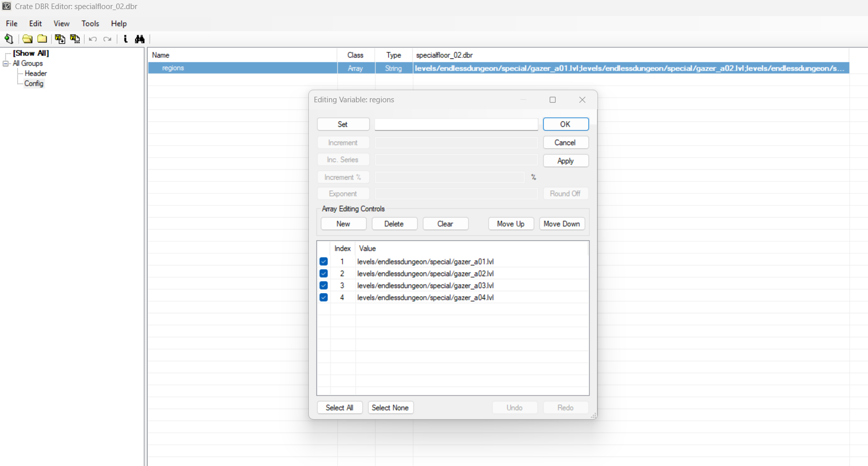
Task: Open the Tools menu
Action: [x=90, y=24]
